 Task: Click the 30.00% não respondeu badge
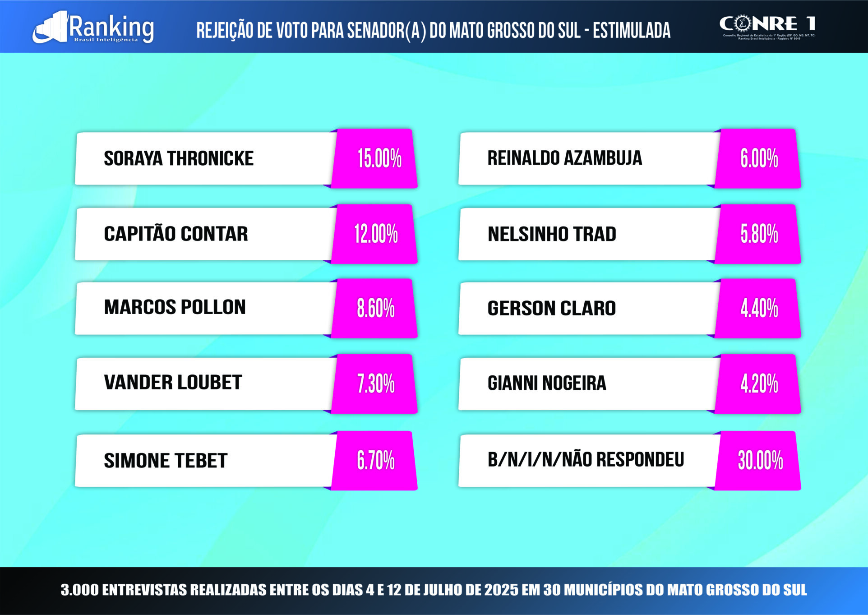[758, 460]
